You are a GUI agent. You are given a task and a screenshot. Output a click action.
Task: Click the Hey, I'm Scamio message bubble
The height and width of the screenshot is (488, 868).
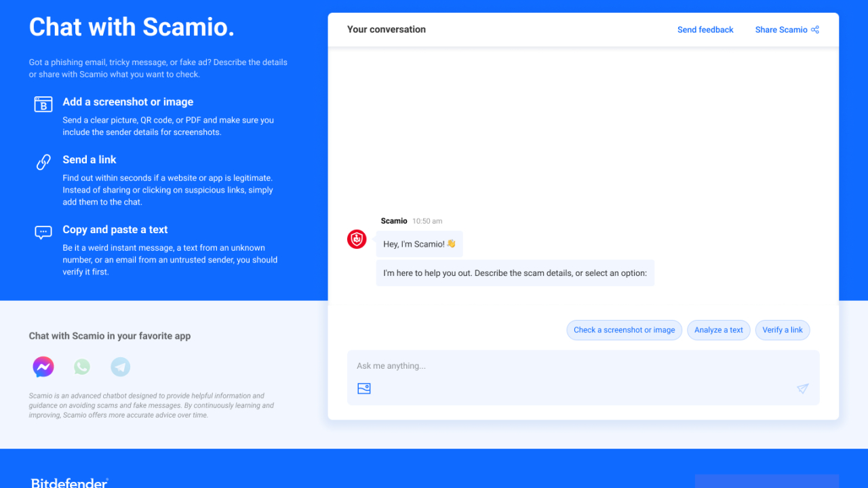(x=419, y=243)
